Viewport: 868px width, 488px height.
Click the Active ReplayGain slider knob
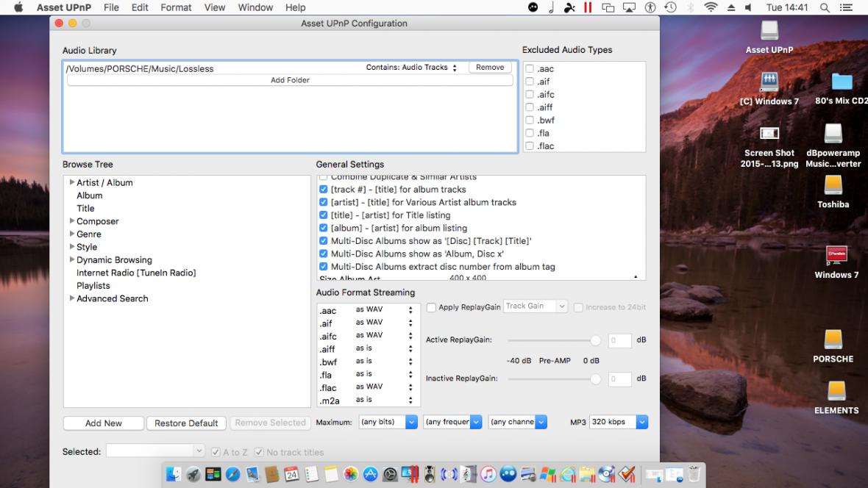595,340
